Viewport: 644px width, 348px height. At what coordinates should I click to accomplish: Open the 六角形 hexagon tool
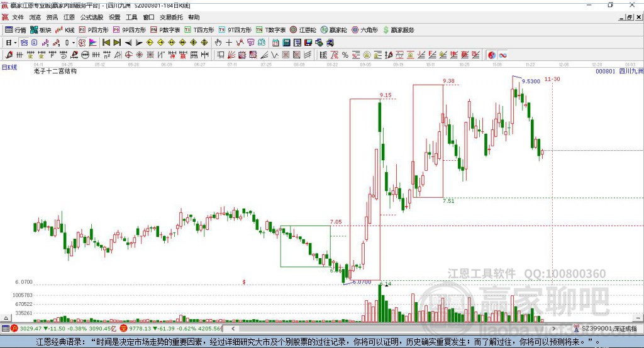click(x=365, y=30)
